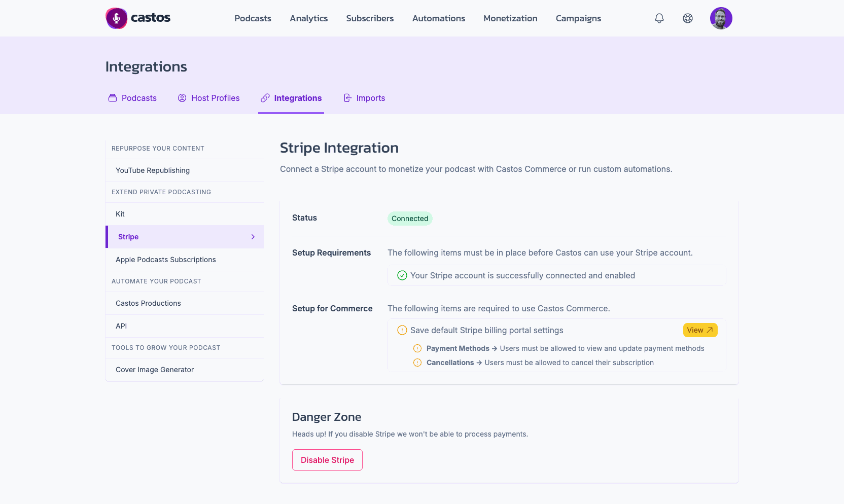Open Apple Podcasts Subscriptions in sidebar
The image size is (844, 504).
point(185,260)
